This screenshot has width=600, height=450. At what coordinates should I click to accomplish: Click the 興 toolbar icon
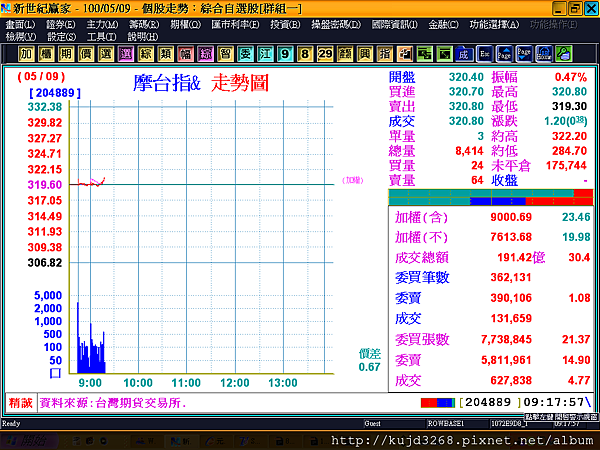pos(365,54)
